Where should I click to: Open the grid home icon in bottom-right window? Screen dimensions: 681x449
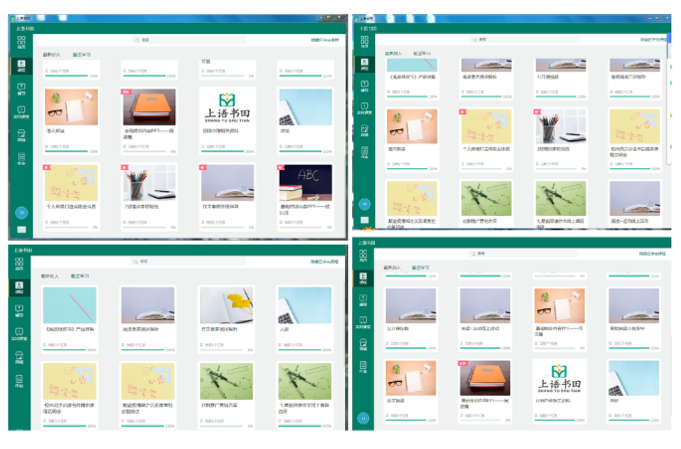click(363, 255)
